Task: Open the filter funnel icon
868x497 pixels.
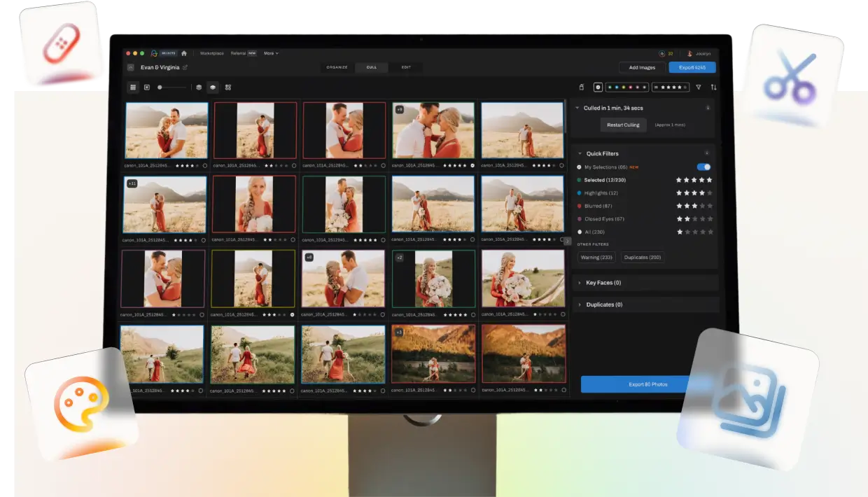Action: pyautogui.click(x=698, y=87)
